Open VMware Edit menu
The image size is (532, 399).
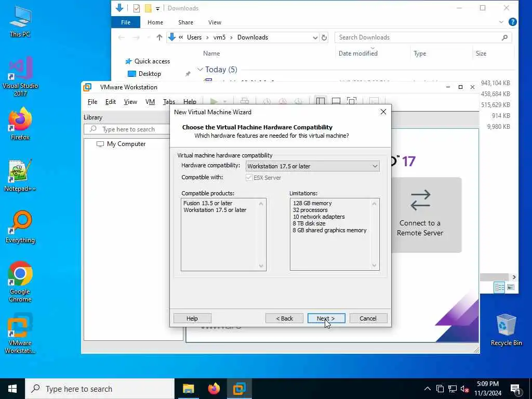pyautogui.click(x=111, y=102)
